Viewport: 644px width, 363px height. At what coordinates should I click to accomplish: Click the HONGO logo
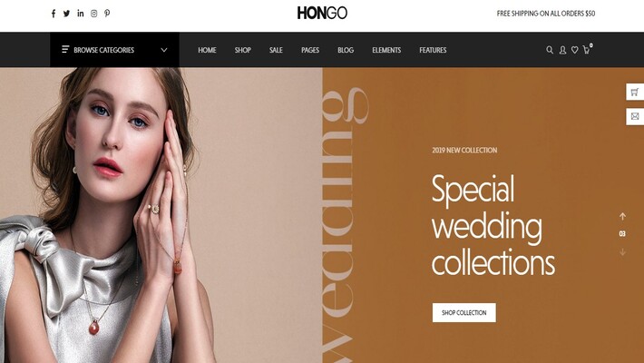pyautogui.click(x=322, y=13)
